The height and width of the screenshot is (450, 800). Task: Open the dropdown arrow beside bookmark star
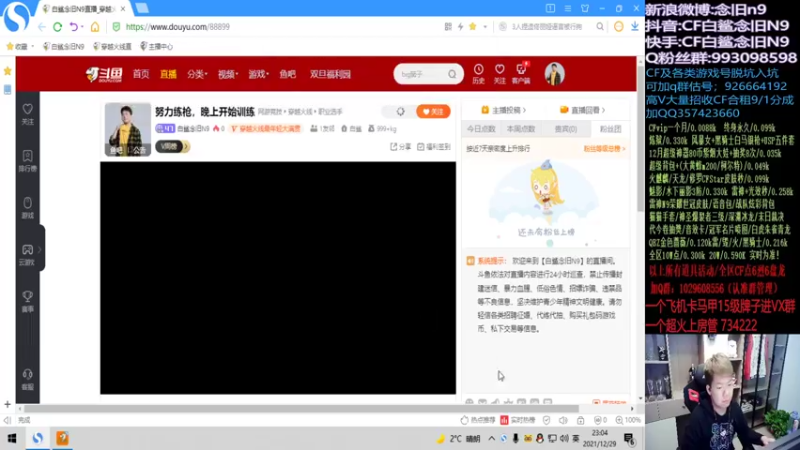coord(485,27)
